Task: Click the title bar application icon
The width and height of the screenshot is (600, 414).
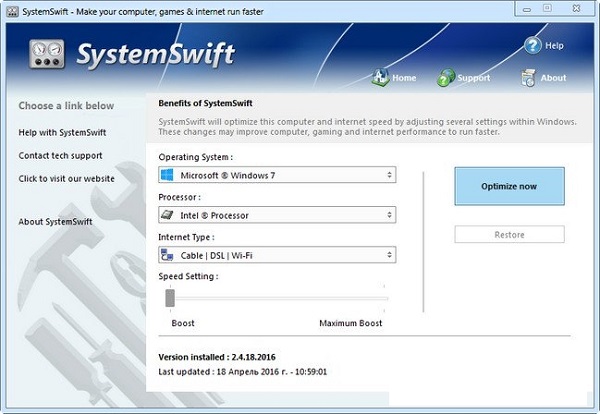Action: (x=12, y=12)
